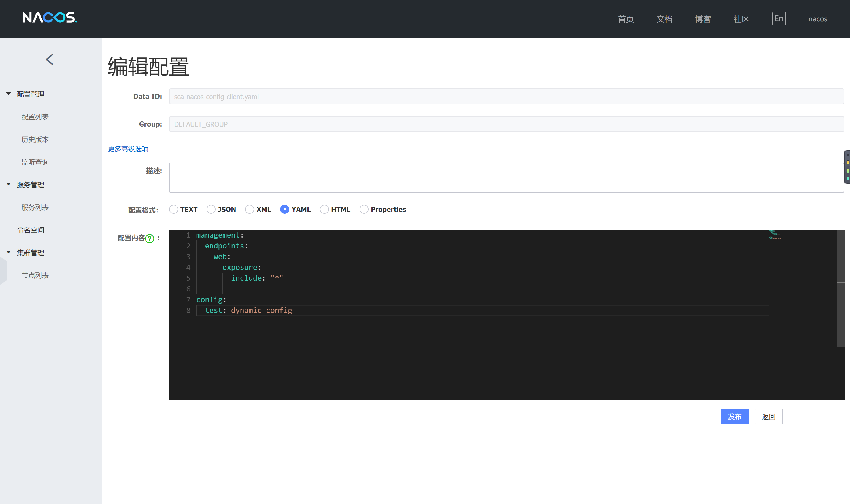
Task: Select the YAML format radio button
Action: click(284, 209)
